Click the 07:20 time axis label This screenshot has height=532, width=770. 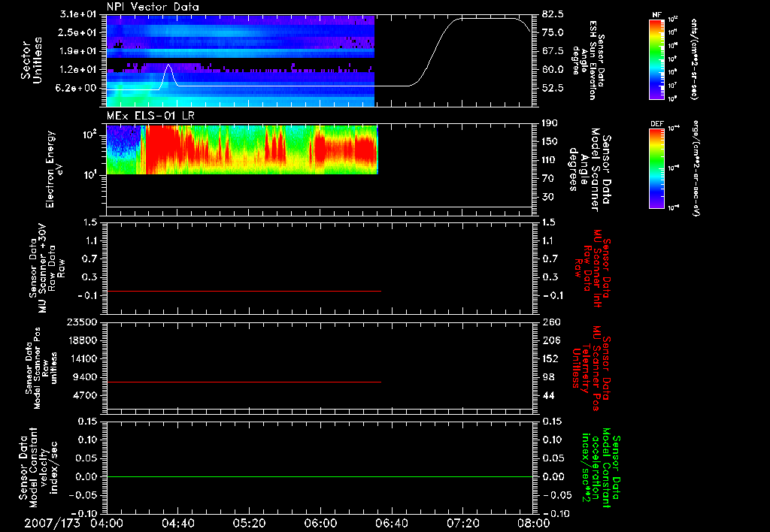(462, 523)
